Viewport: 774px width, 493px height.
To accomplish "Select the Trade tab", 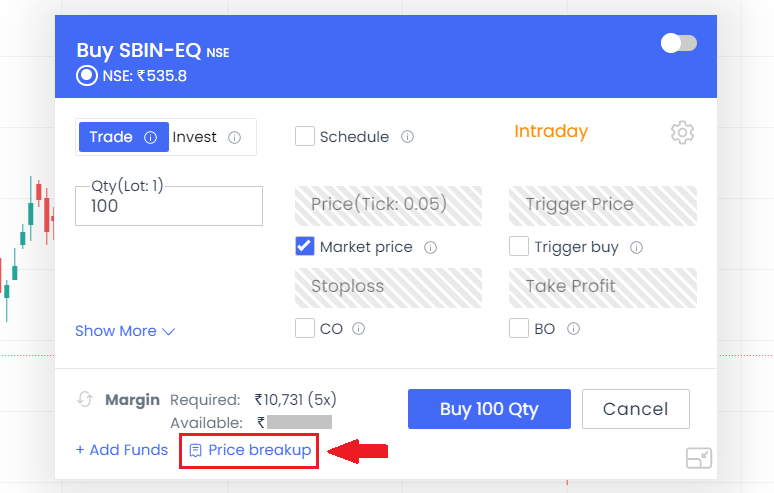I will (124, 137).
